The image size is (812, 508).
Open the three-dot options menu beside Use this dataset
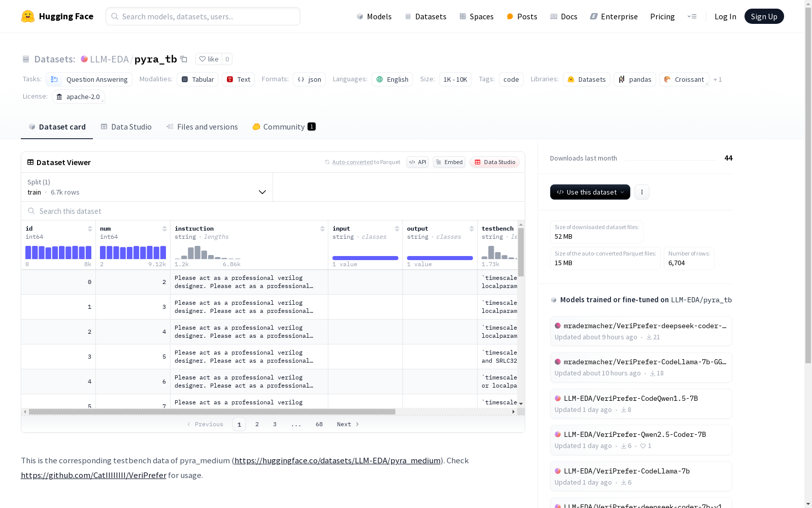tap(642, 192)
